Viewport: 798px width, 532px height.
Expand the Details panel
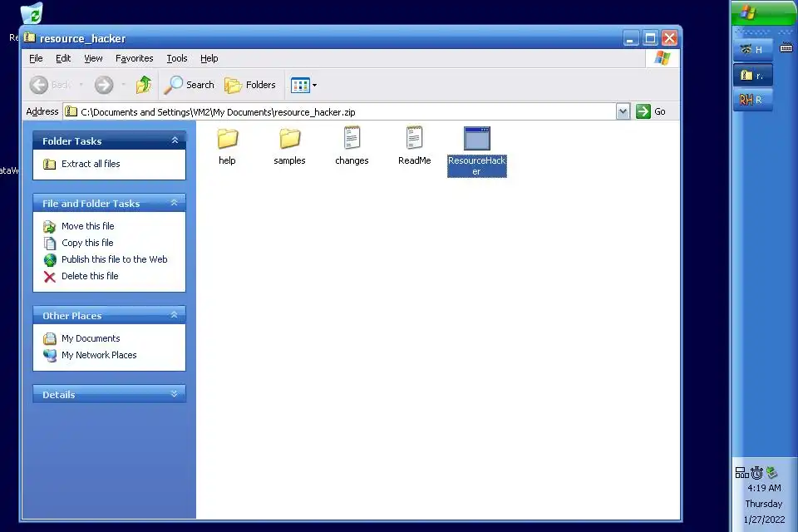[175, 393]
